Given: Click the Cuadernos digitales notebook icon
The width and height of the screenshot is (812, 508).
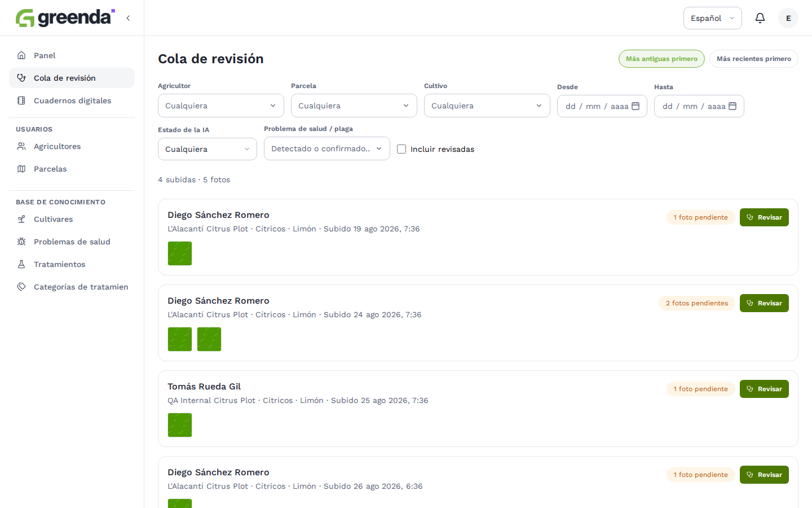Looking at the screenshot, I should (21, 100).
